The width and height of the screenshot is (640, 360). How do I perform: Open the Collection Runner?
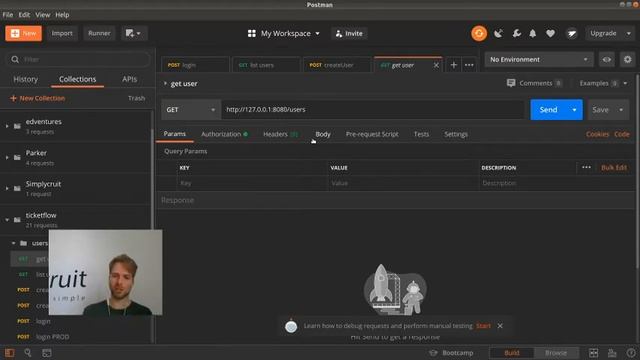point(99,33)
